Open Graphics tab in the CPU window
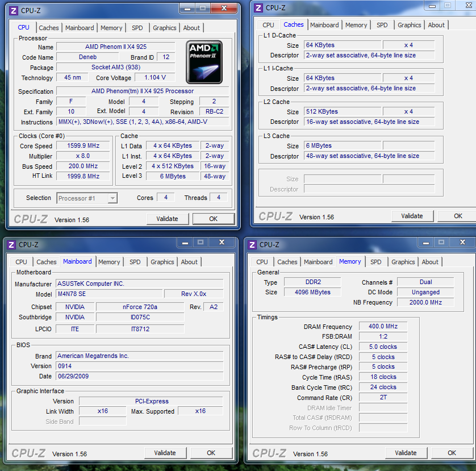Image resolution: width=476 pixels, height=471 pixels. point(165,28)
